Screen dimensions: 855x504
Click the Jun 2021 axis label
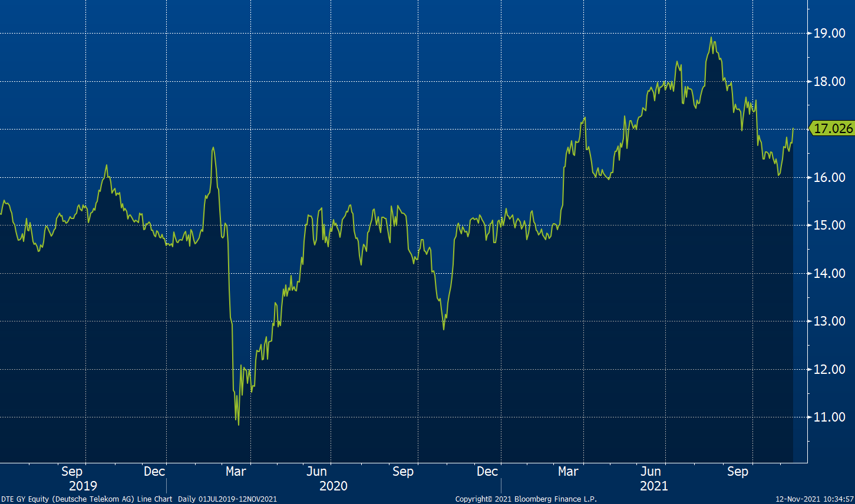(x=651, y=472)
